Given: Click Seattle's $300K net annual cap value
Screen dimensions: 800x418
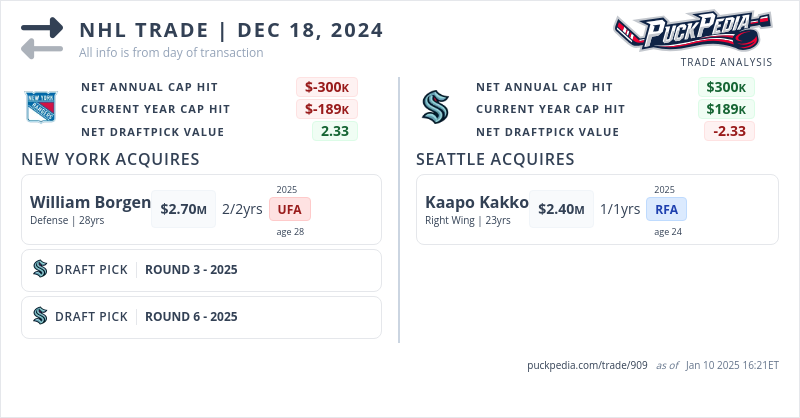Looking at the screenshot, I should [726, 87].
